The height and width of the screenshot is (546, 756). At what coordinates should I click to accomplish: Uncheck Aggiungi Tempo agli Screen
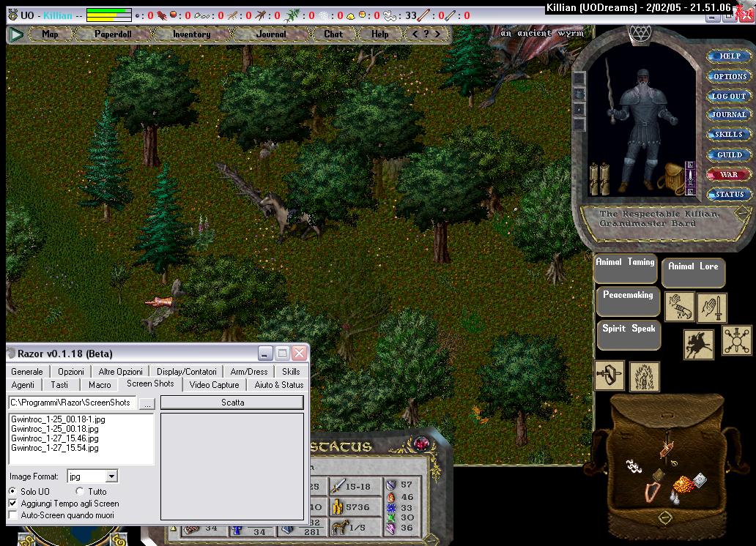(x=13, y=504)
